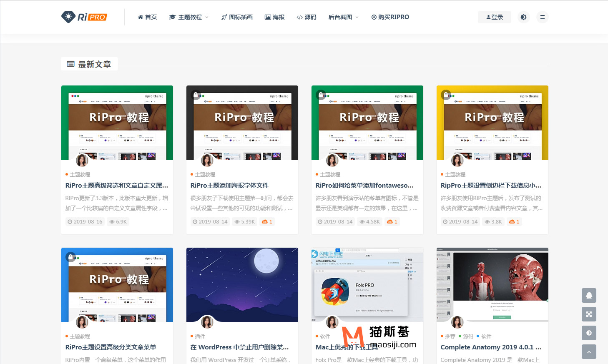Click the 登录 login button

495,17
